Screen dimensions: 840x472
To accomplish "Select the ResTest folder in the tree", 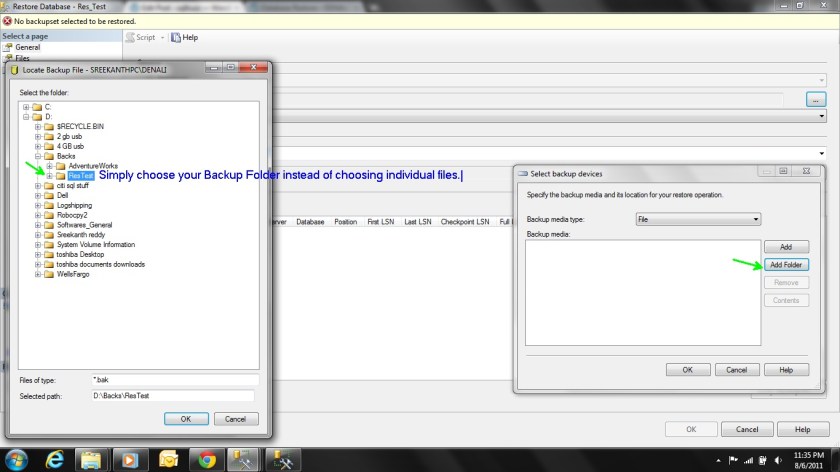I will (80, 175).
